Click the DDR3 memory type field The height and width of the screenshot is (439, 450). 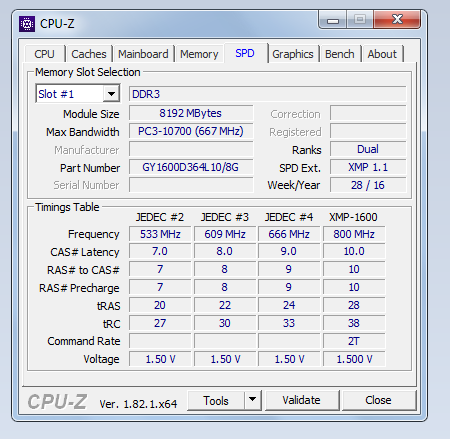pos(268,94)
